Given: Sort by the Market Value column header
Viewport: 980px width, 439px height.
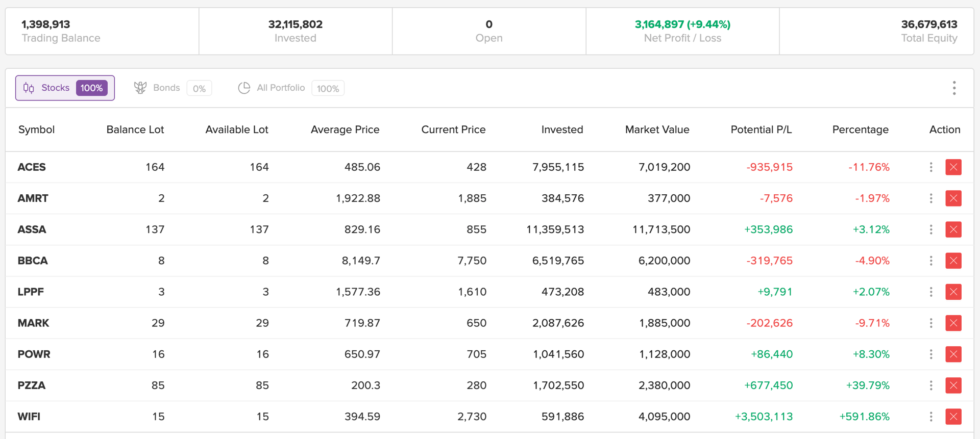Looking at the screenshot, I should (657, 130).
